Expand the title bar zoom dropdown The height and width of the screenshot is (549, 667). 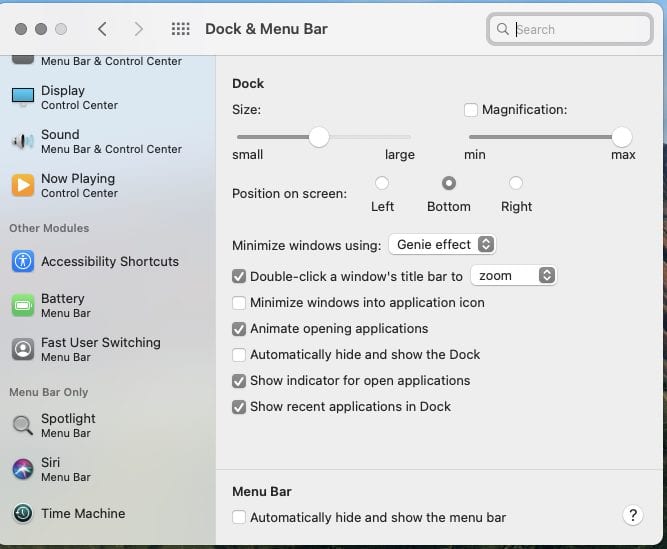(513, 276)
